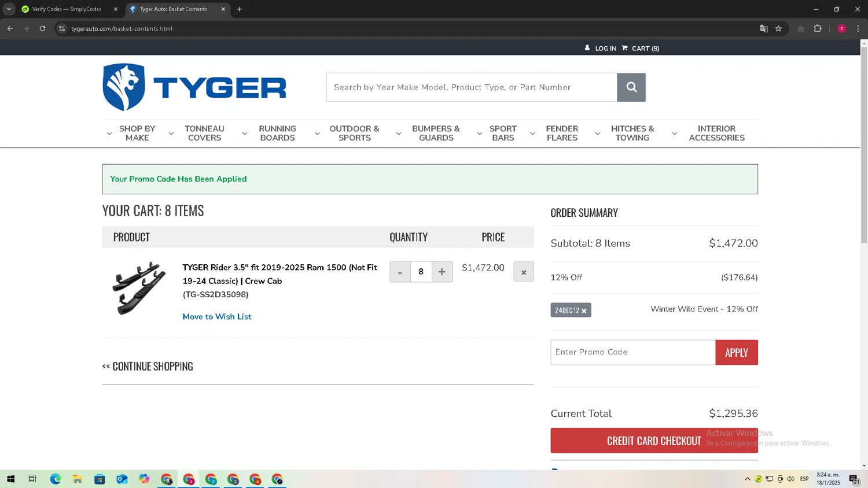The width and height of the screenshot is (868, 488).
Task: Open Microsoft Store from the taskbar
Action: click(100, 479)
